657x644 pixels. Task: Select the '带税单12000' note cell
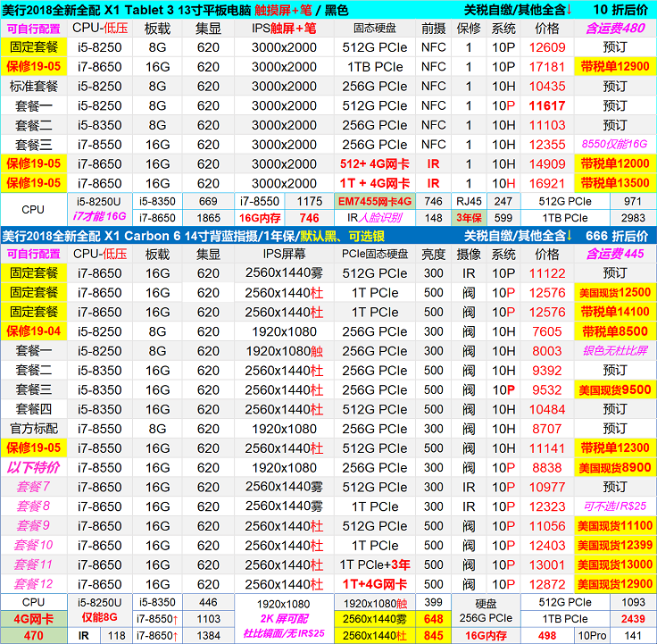point(615,163)
